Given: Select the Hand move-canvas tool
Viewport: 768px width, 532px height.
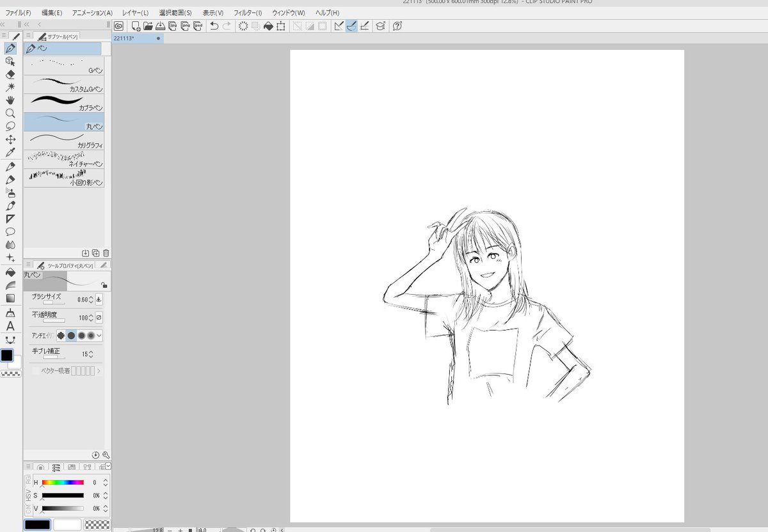Looking at the screenshot, I should click(x=10, y=100).
